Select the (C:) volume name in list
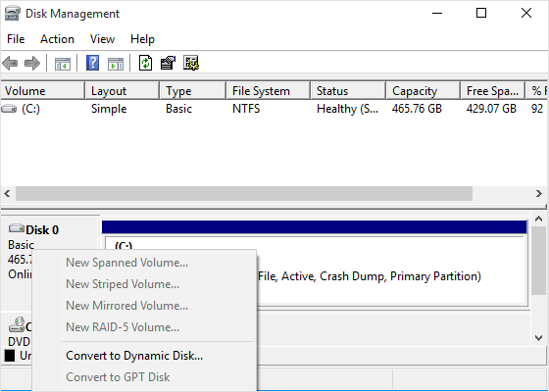This screenshot has height=392, width=549. 30,109
